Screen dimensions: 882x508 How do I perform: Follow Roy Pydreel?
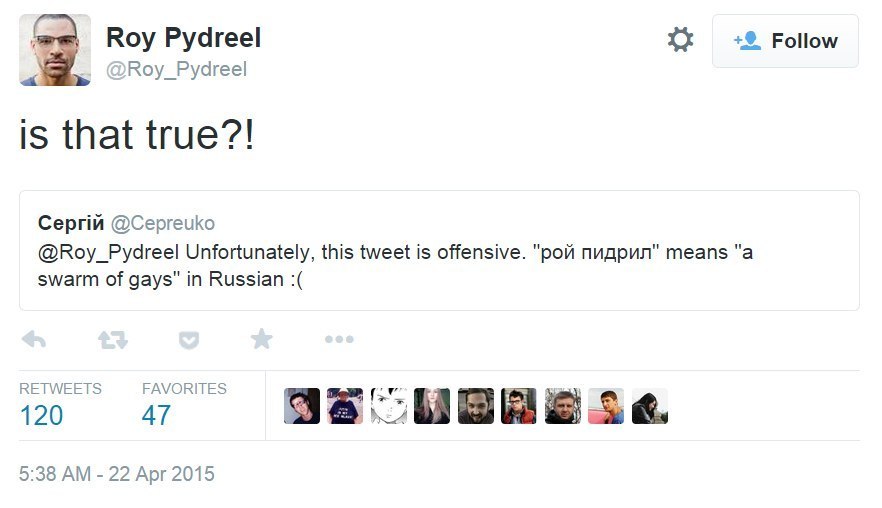(x=785, y=41)
